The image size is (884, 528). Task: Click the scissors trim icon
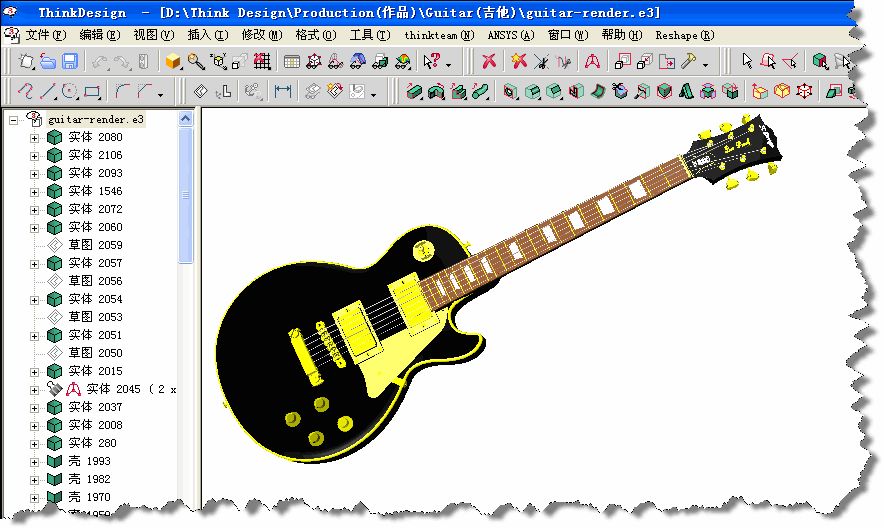(x=541, y=61)
